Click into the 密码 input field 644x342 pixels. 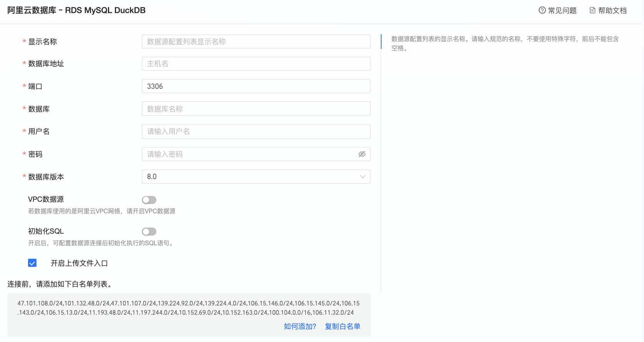point(256,154)
